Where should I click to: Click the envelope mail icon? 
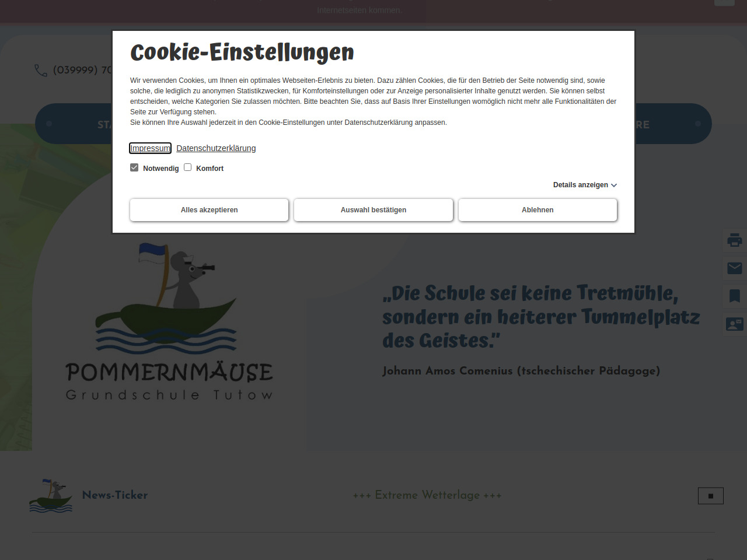(x=734, y=268)
